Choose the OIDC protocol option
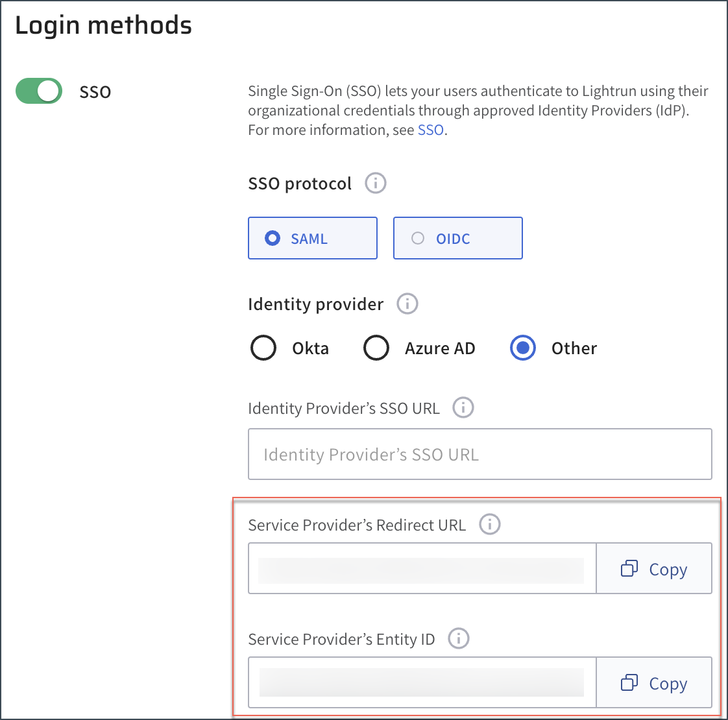Screen dimensions: 728x720 click(457, 238)
